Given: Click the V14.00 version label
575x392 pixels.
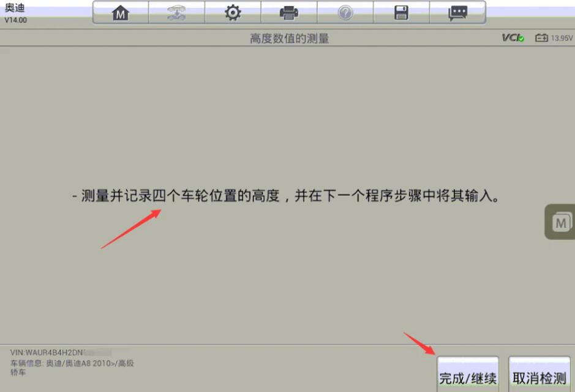Looking at the screenshot, I should tap(16, 20).
